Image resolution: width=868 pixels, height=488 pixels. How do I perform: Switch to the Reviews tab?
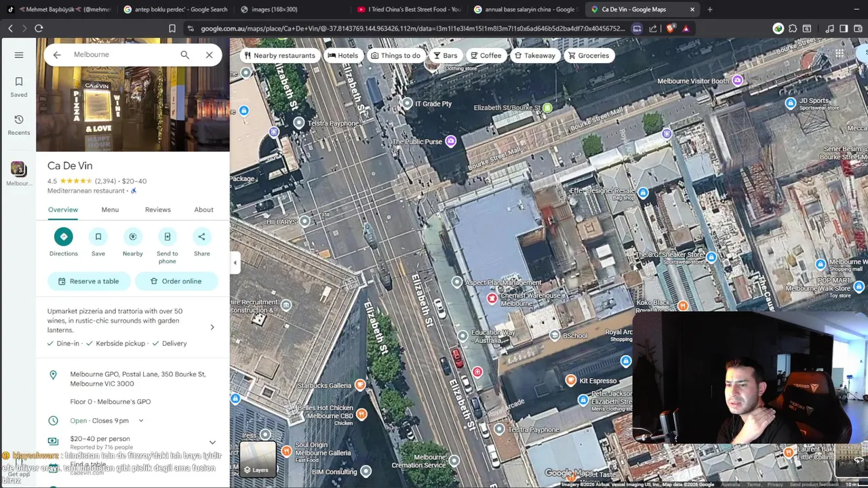click(158, 209)
